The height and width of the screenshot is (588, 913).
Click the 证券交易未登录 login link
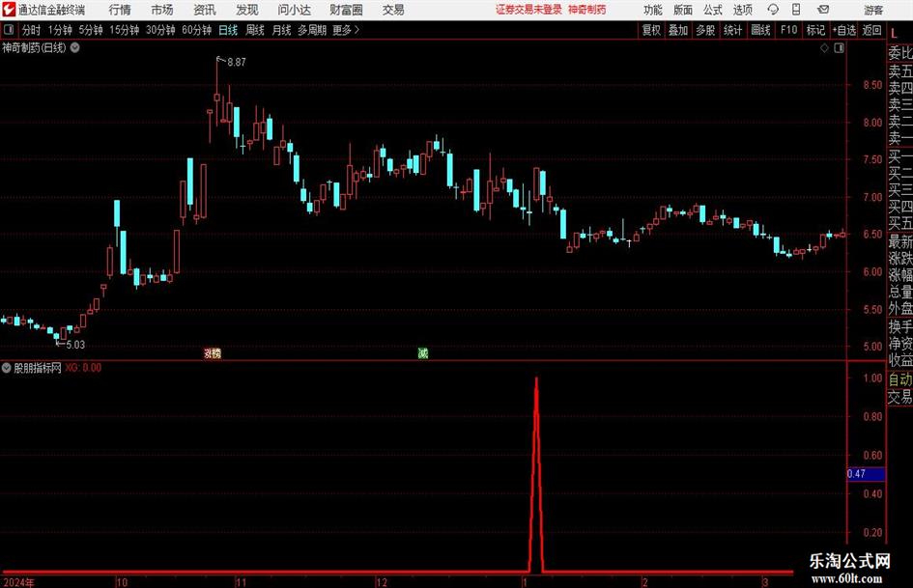pyautogui.click(x=528, y=10)
